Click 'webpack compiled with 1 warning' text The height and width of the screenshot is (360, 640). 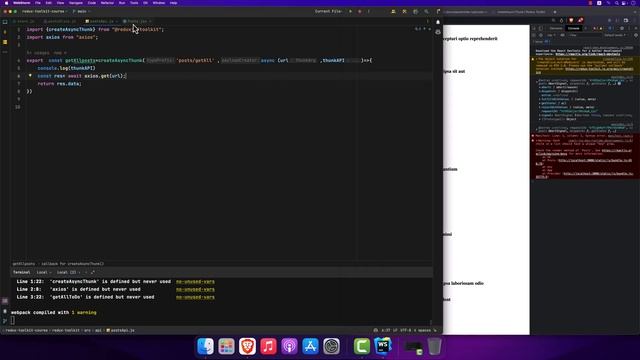click(x=54, y=313)
